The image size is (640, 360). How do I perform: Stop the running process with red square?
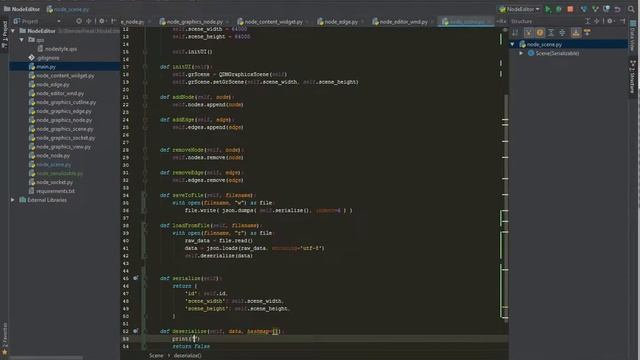(x=570, y=9)
